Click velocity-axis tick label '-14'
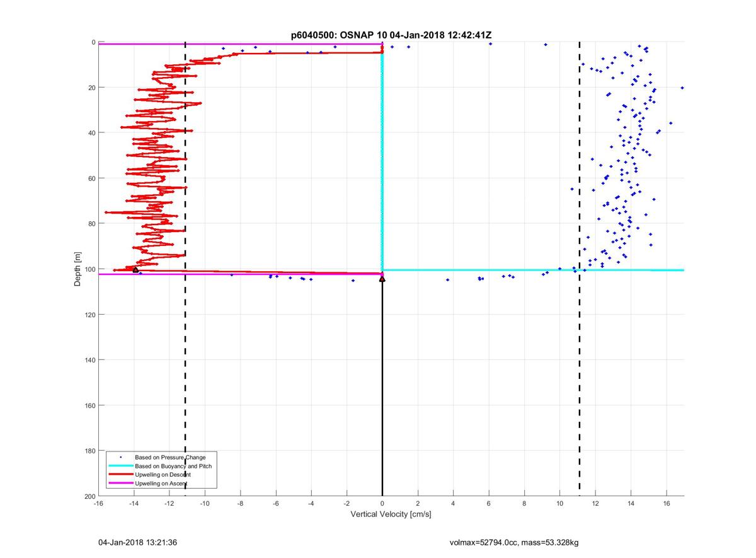Image resolution: width=756 pixels, height=558 pixels. pos(134,504)
